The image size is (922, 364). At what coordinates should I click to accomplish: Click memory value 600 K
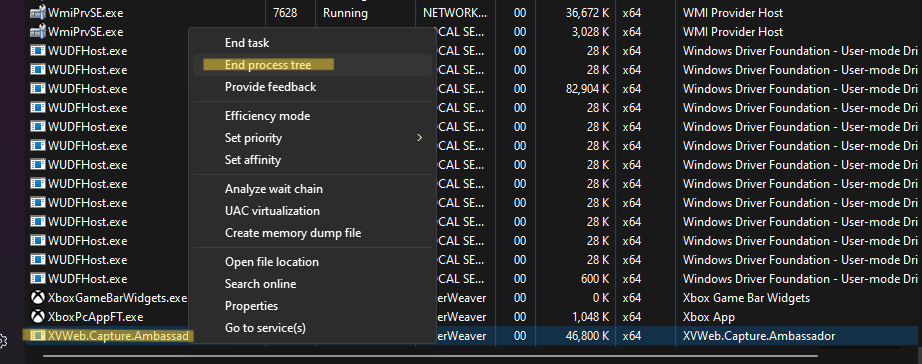click(x=595, y=279)
